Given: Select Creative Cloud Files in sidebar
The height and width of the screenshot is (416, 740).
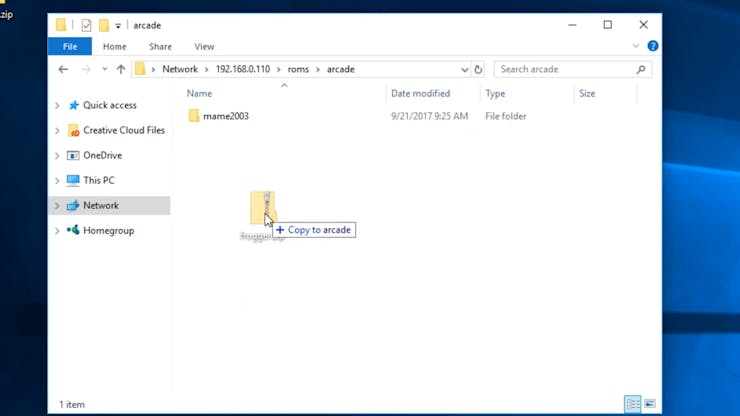Looking at the screenshot, I should [x=124, y=130].
